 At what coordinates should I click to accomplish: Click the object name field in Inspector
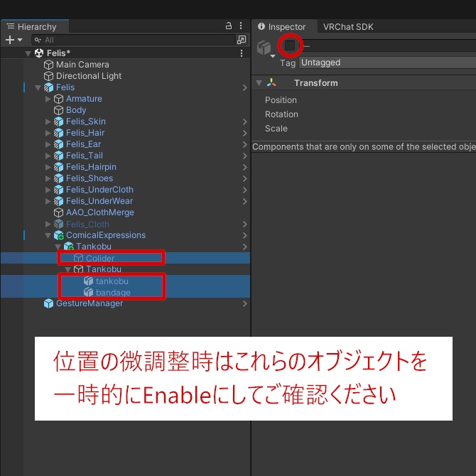(389, 45)
